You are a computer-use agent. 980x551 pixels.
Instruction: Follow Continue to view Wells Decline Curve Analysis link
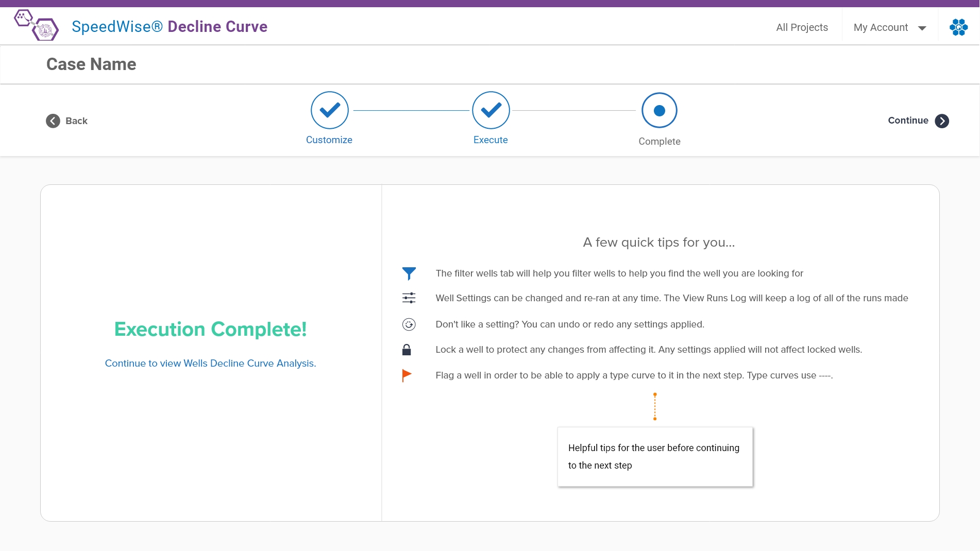click(x=210, y=364)
